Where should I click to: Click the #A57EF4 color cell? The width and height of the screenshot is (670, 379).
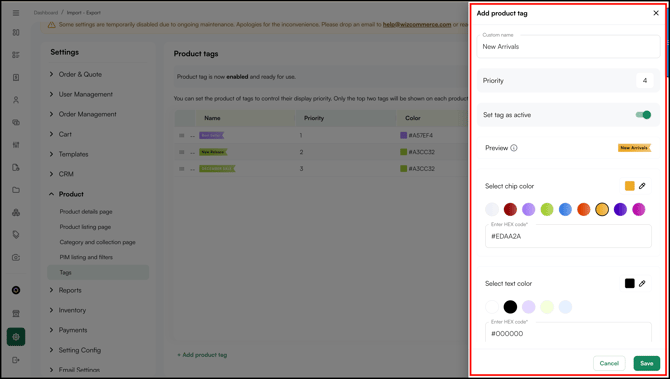pyautogui.click(x=417, y=135)
